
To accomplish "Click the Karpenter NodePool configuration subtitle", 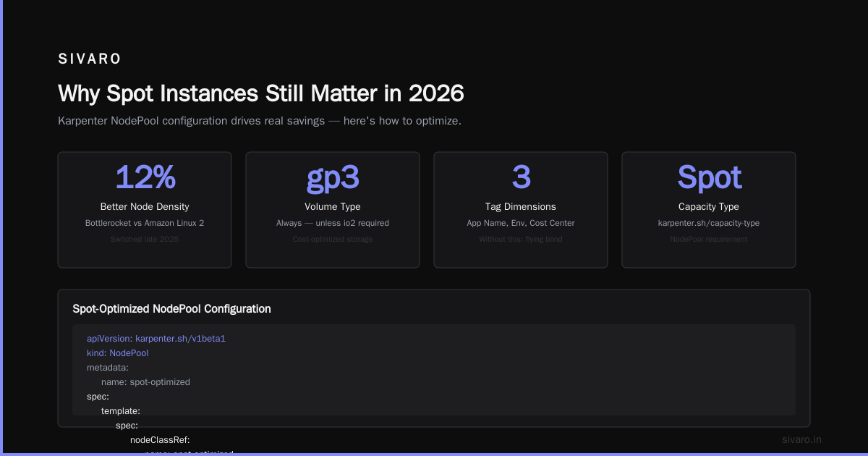I will point(260,121).
